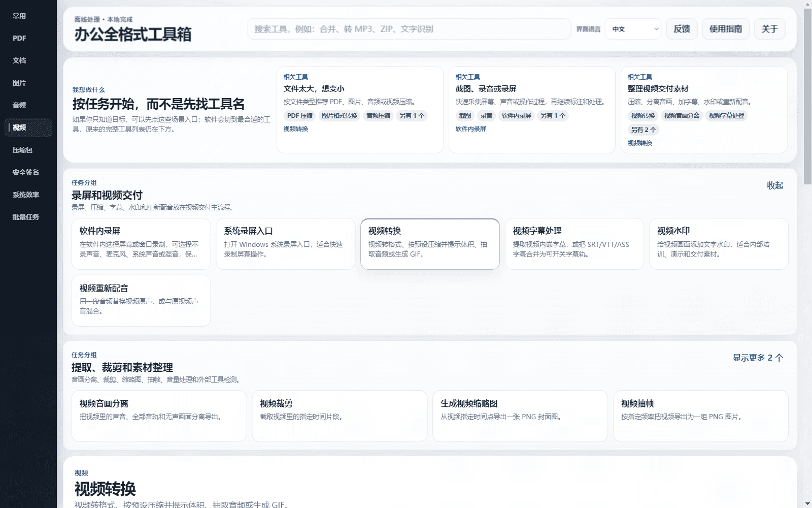812x508 pixels.
Task: Open the 视频裁剪 tool card
Action: [340, 416]
